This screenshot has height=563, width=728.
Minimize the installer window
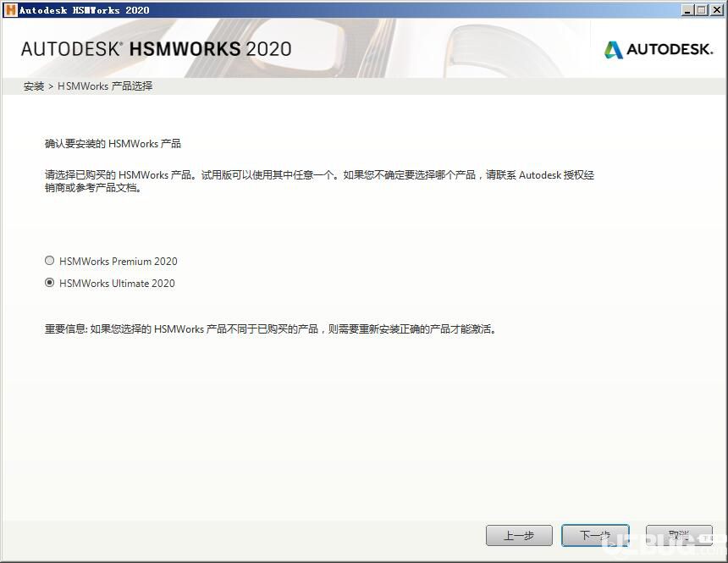(688, 10)
